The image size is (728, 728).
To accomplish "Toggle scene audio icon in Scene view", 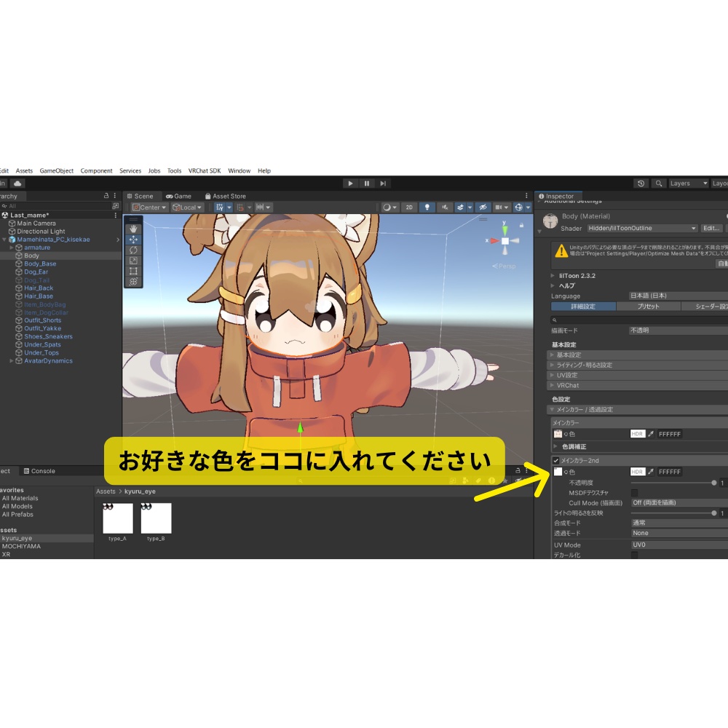I will [x=446, y=207].
